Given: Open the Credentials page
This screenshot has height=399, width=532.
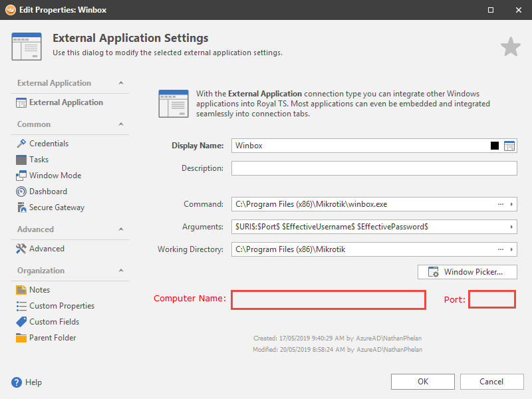Looking at the screenshot, I should coord(49,144).
